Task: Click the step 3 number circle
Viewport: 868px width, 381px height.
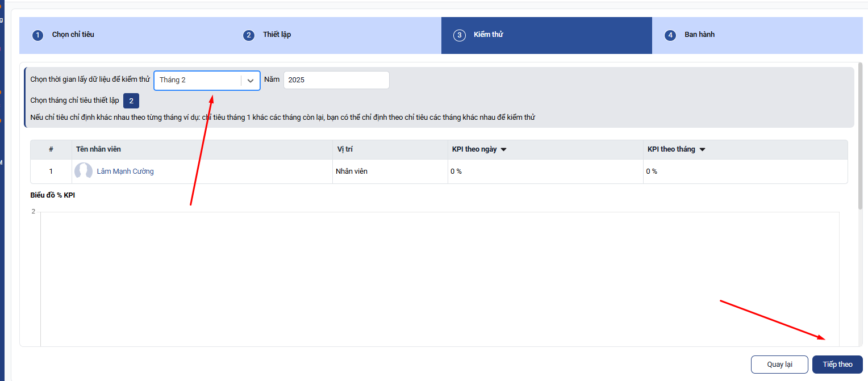Action: [459, 35]
